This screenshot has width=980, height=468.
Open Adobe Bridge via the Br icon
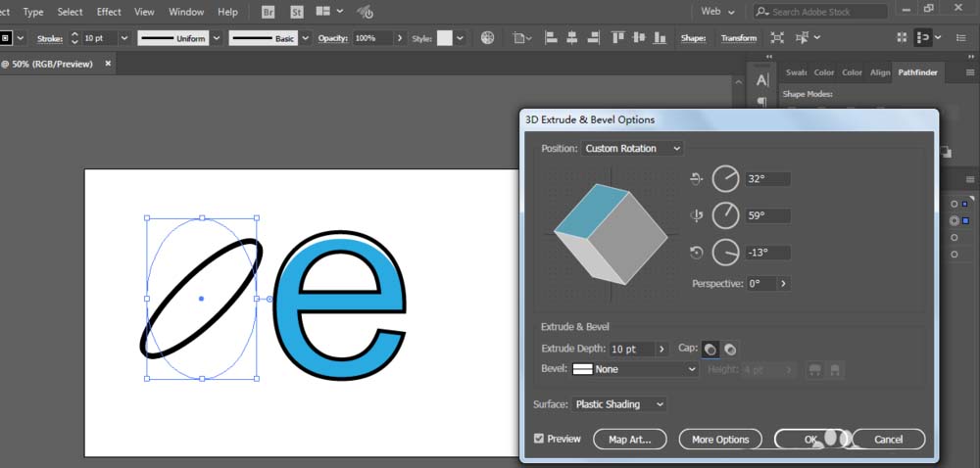pos(269,12)
